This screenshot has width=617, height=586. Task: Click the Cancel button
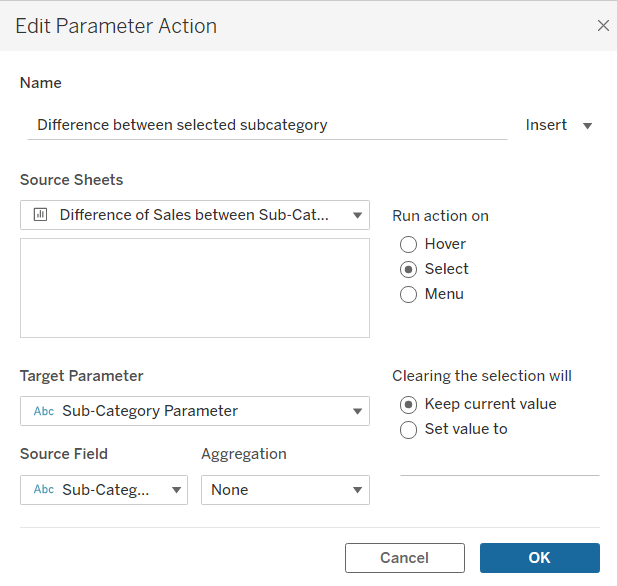404,558
